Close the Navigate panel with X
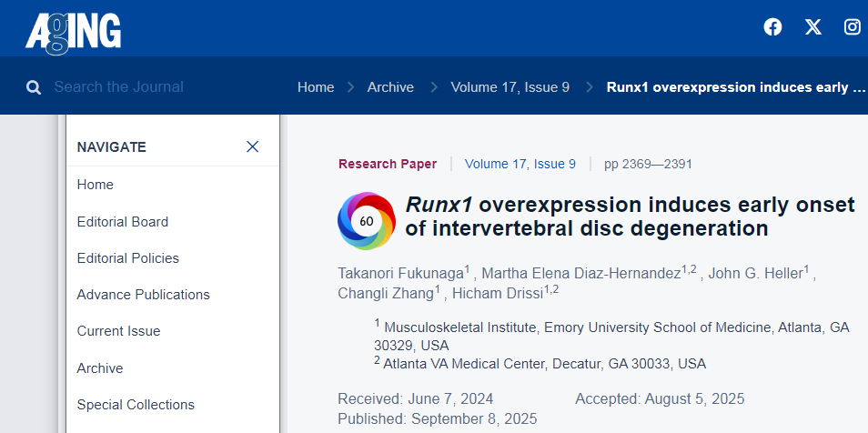The height and width of the screenshot is (433, 868). tap(252, 146)
